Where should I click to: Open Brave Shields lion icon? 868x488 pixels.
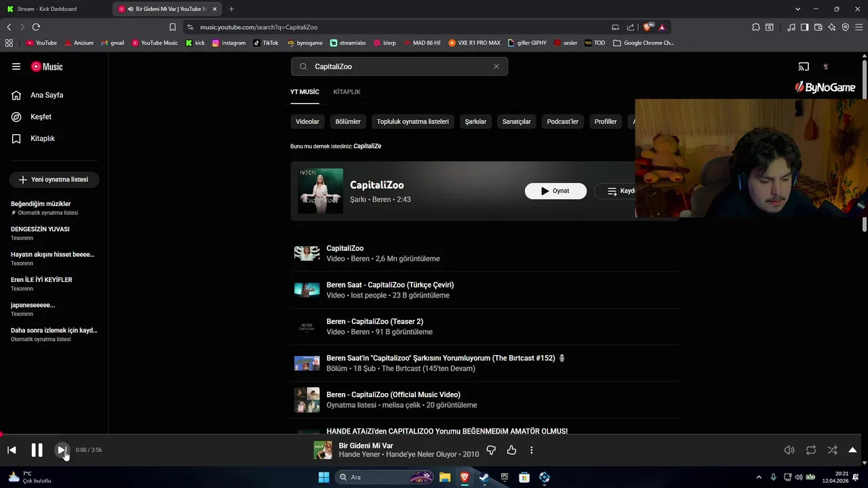pos(648,27)
